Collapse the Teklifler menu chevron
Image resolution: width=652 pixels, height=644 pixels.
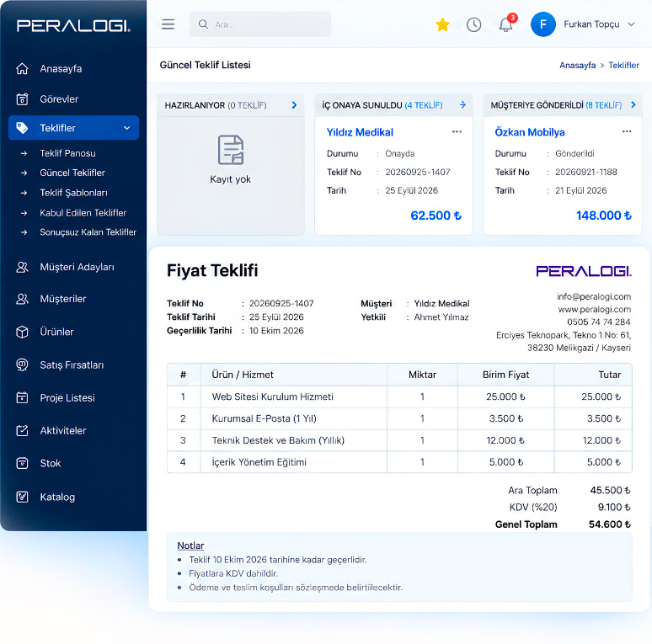(x=127, y=128)
